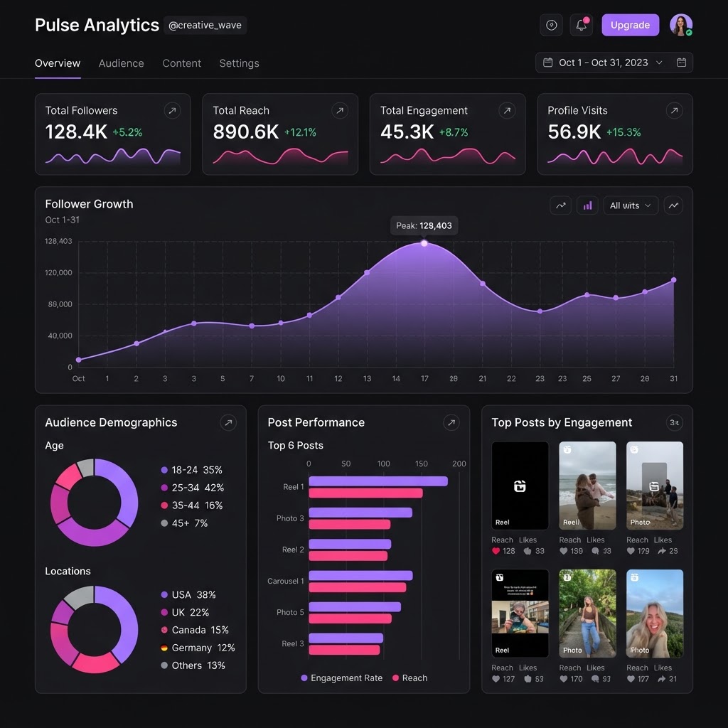Select the bar chart view in Follower Growth
728x728 pixels.
click(x=587, y=205)
